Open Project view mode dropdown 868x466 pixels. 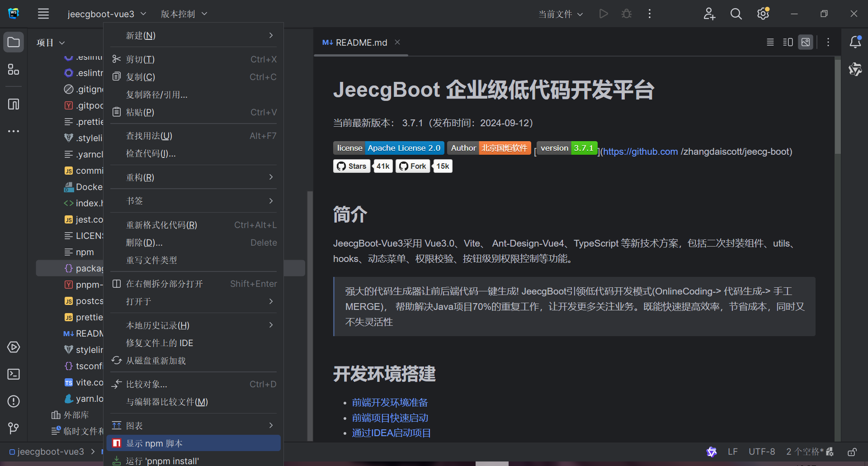coord(51,43)
